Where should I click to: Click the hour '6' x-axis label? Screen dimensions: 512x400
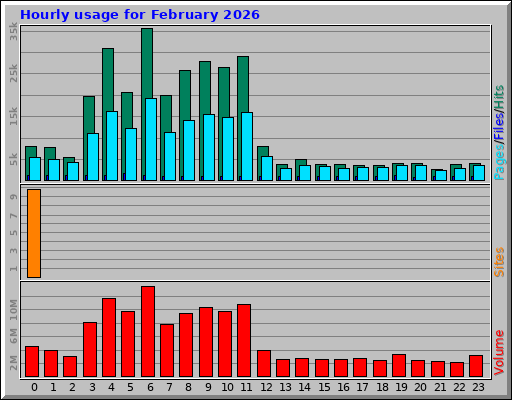[x=150, y=387]
